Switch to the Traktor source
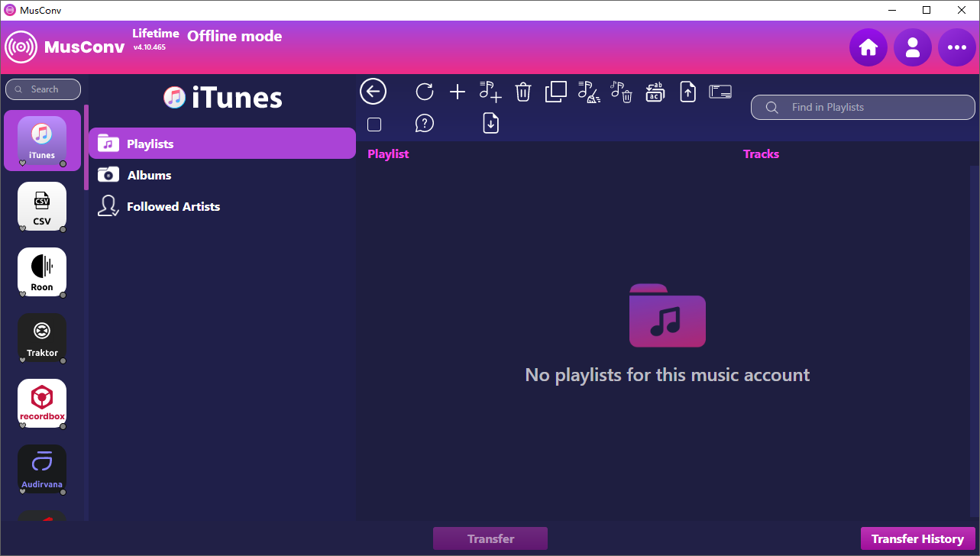Screen dimensions: 980x556 (x=42, y=338)
